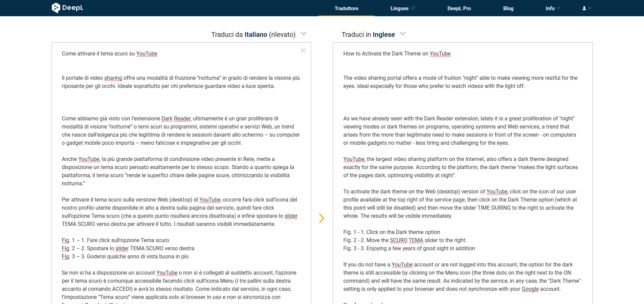This screenshot has height=304, width=644.
Task: Click the DeepL logo icon
Action: [x=56, y=8]
